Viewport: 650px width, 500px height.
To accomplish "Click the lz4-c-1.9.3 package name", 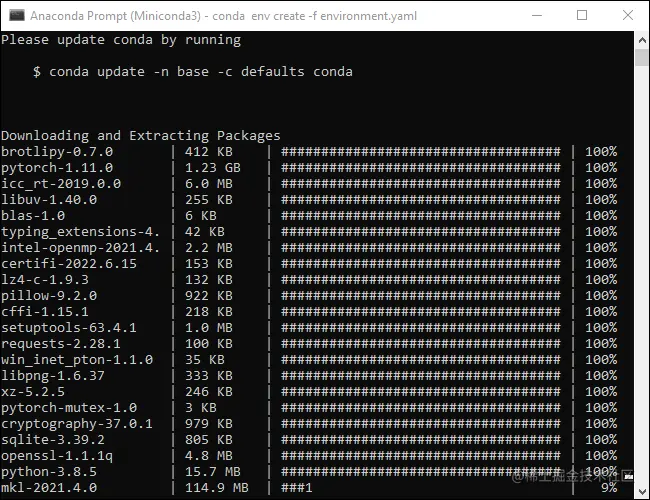I will point(45,280).
